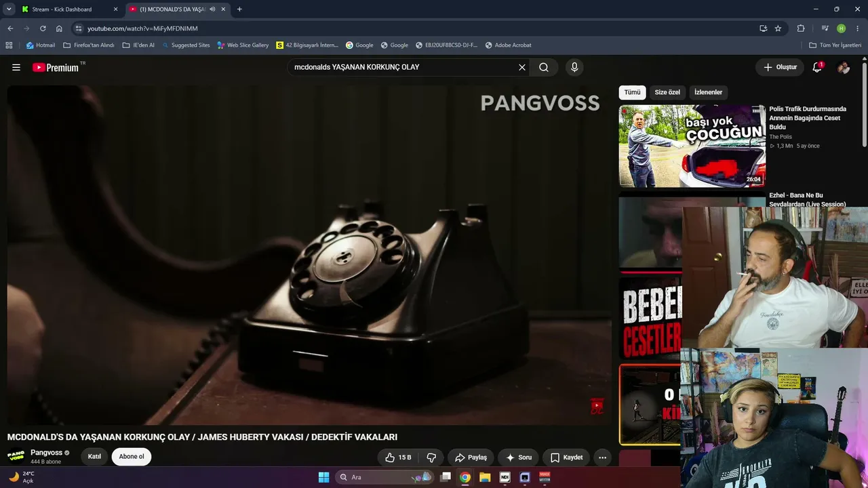Run the YouTube search magnifier button

coord(544,67)
